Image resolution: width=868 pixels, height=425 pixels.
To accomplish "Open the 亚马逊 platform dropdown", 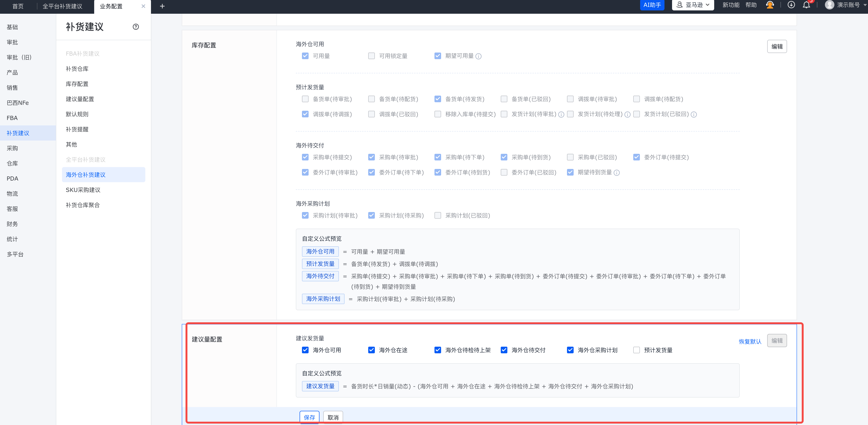I will click(693, 5).
